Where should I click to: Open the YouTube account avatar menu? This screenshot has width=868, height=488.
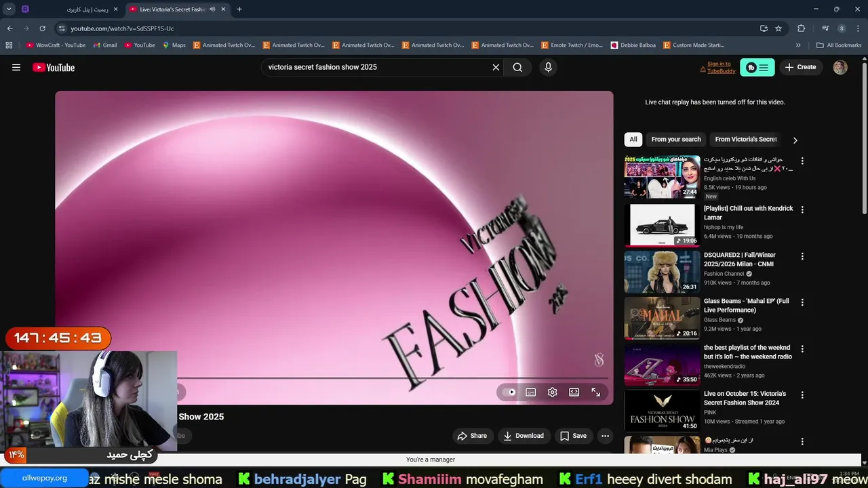840,67
